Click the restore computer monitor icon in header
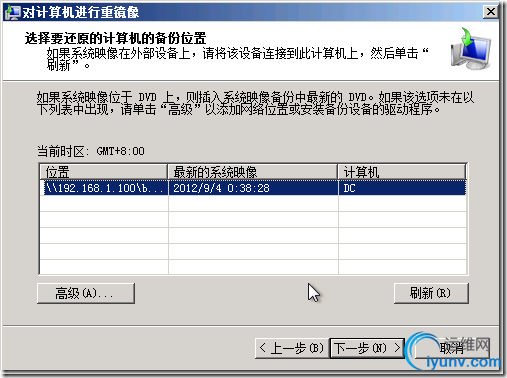The height and width of the screenshot is (378, 507). (470, 49)
